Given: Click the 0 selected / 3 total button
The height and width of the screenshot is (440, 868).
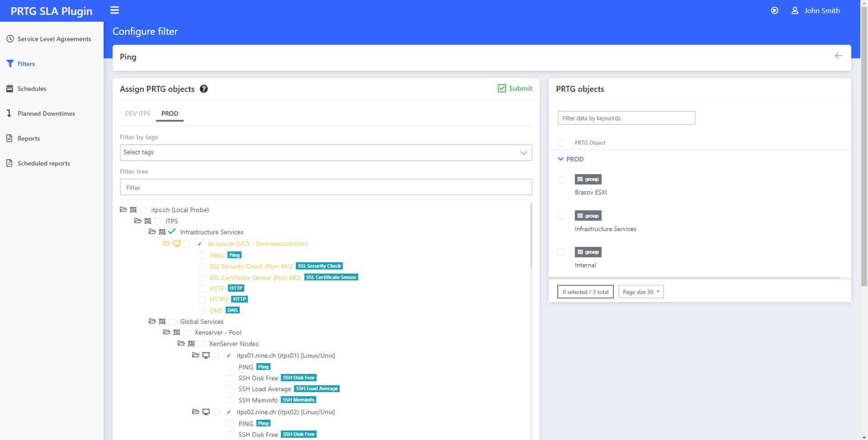Looking at the screenshot, I should tap(585, 292).
